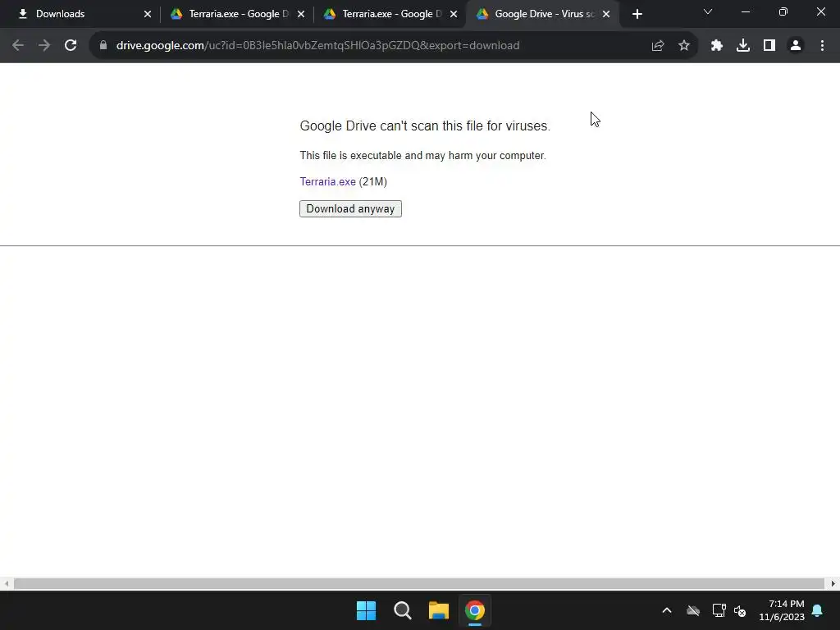This screenshot has width=840, height=630.
Task: Restore down the Chrome window
Action: 783,11
